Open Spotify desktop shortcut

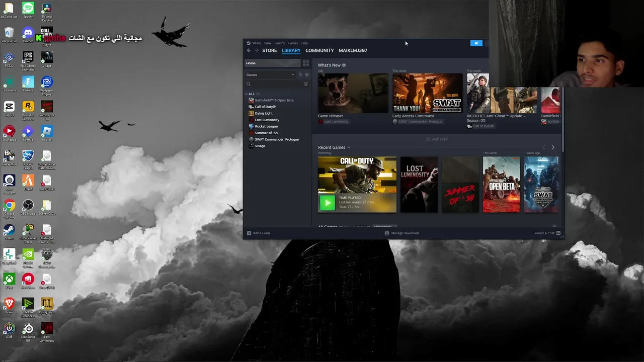(28, 10)
